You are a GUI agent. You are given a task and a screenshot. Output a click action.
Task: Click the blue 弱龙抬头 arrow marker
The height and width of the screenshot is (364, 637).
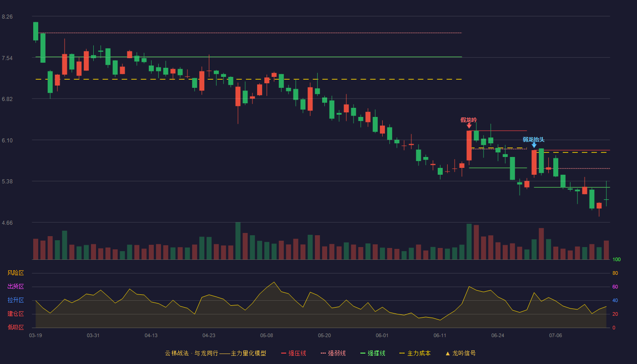534,145
